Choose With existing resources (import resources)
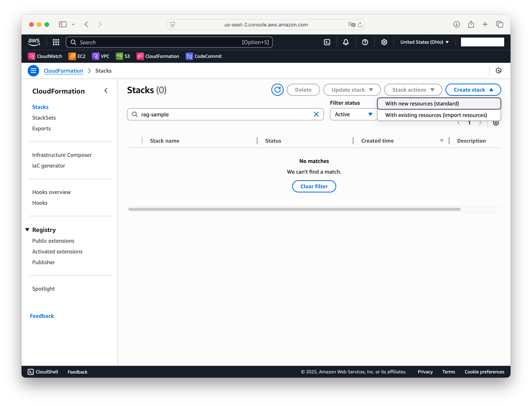532x406 pixels. pyautogui.click(x=439, y=115)
